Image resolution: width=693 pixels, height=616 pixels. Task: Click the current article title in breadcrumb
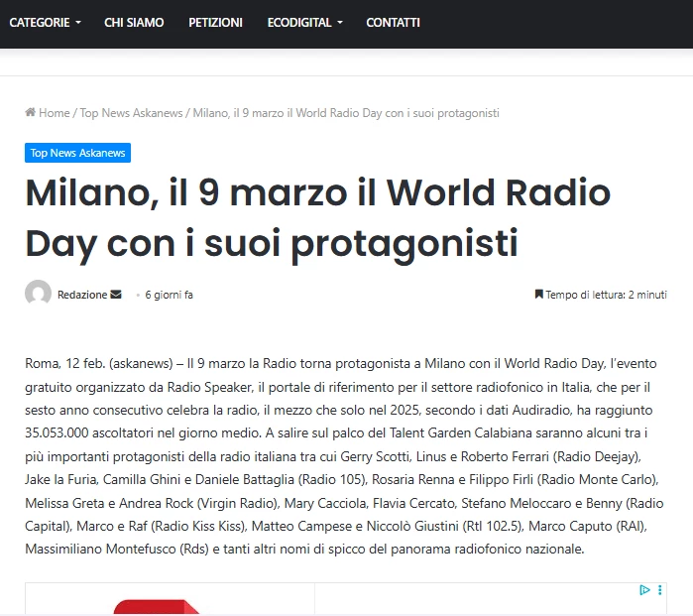click(x=346, y=113)
